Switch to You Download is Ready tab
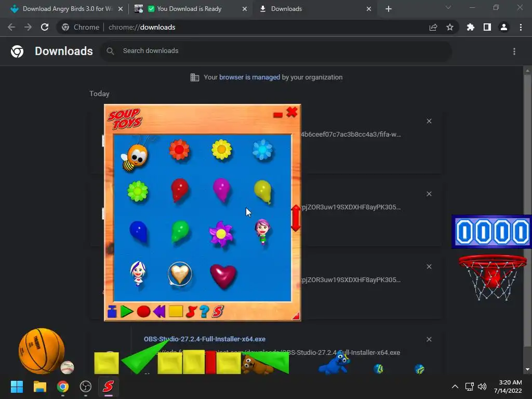 190,9
